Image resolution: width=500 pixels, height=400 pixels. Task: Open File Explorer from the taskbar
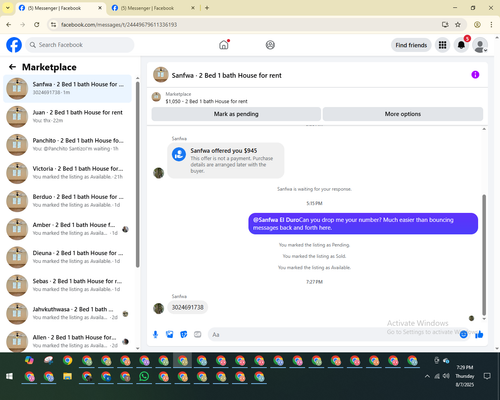click(68, 377)
